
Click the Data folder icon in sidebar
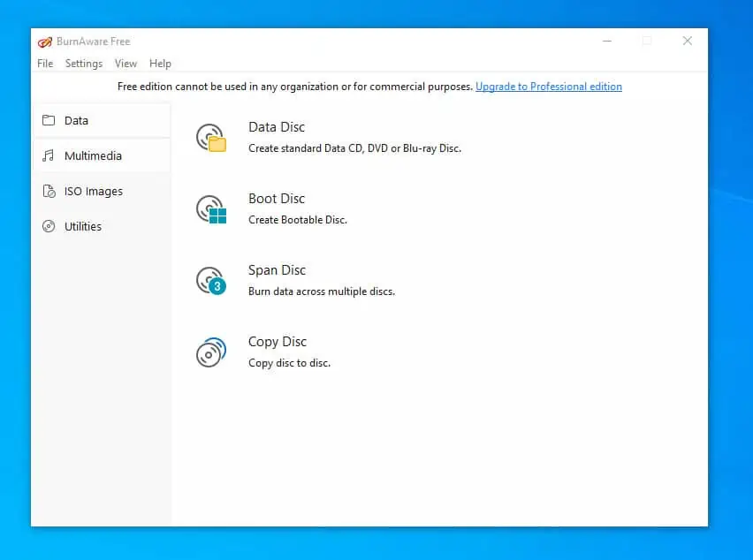tap(49, 120)
